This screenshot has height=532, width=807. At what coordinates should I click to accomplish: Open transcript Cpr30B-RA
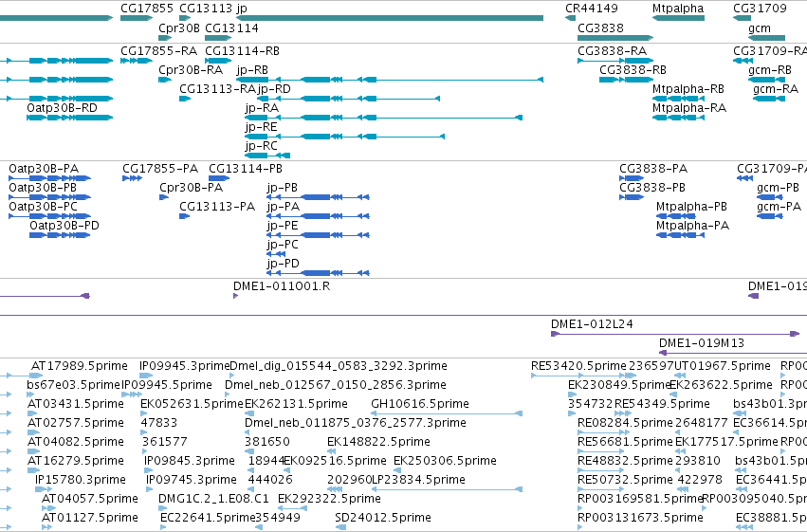191,70
